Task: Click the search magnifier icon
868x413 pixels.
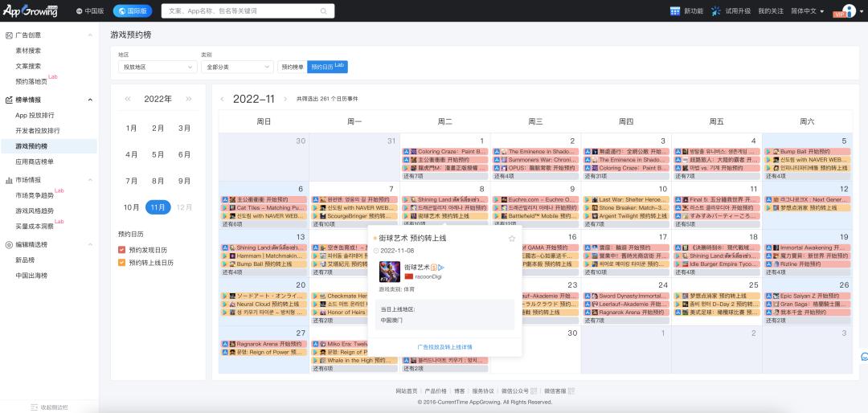Action: [x=323, y=11]
